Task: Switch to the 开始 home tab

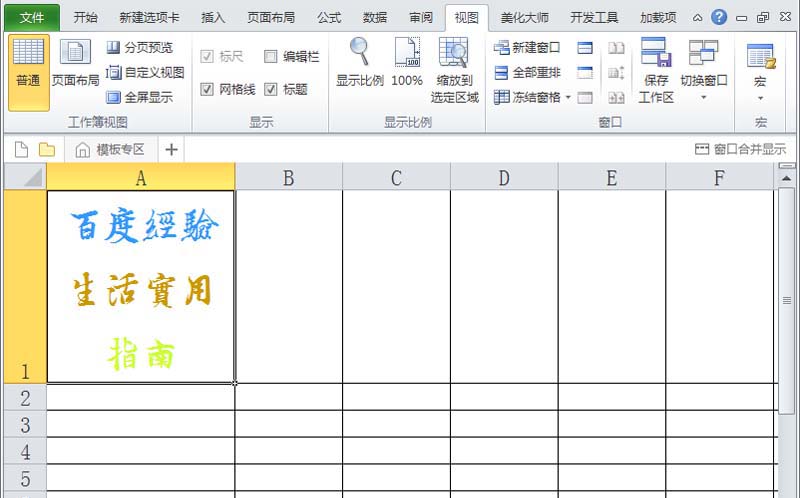Action: [85, 18]
